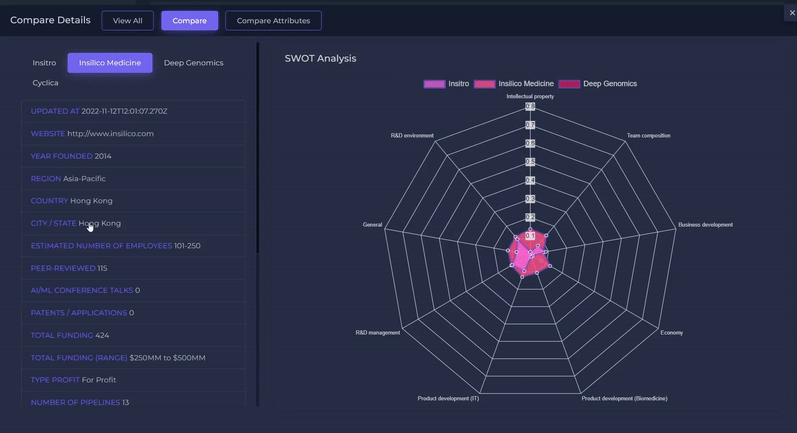Switch to the Deep Genomics tab
The width and height of the screenshot is (797, 433).
(193, 63)
